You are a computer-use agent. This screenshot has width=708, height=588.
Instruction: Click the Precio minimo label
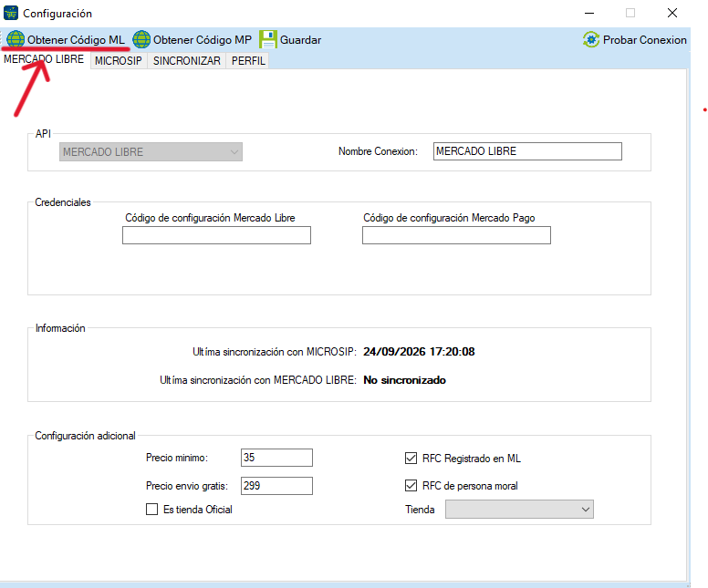click(177, 458)
